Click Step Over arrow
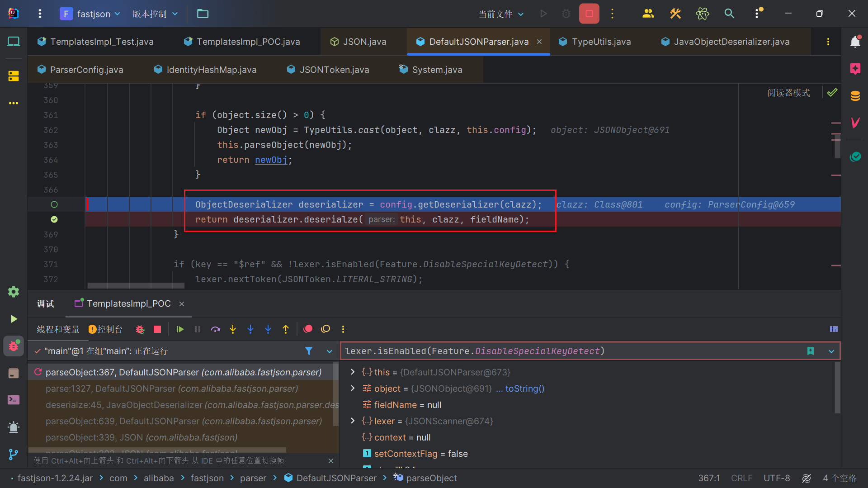 pyautogui.click(x=215, y=329)
